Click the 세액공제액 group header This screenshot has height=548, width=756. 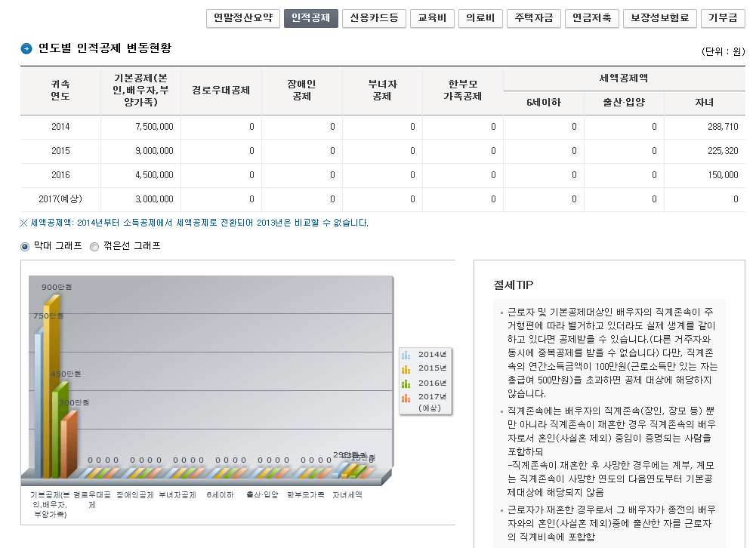(x=624, y=78)
